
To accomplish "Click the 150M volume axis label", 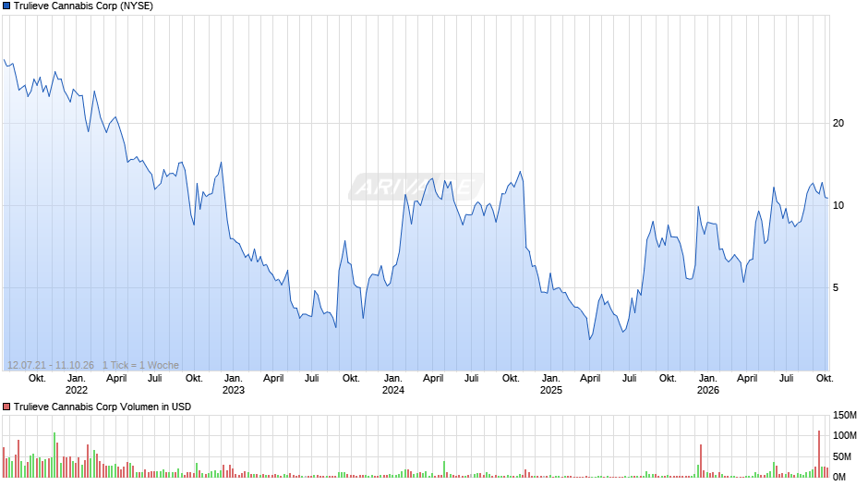I will [x=845, y=415].
